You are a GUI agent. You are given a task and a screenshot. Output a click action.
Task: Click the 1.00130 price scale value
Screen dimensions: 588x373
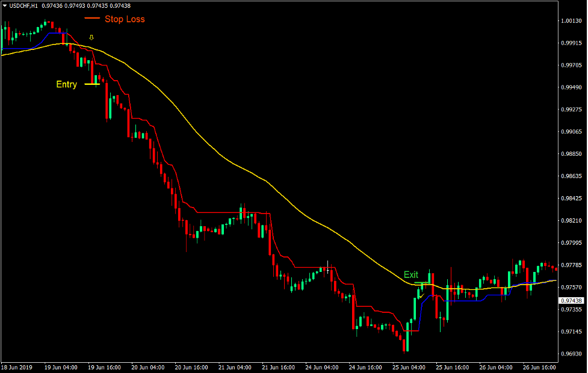click(572, 21)
